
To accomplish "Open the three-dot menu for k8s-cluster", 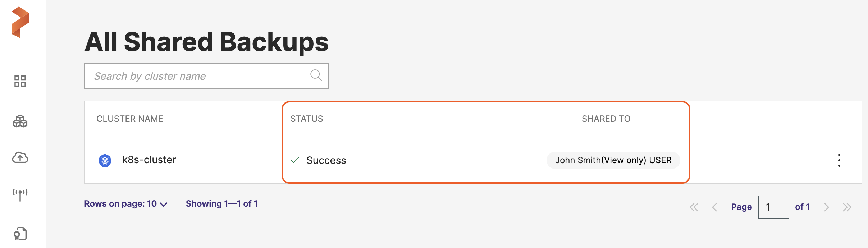I will coord(839,160).
